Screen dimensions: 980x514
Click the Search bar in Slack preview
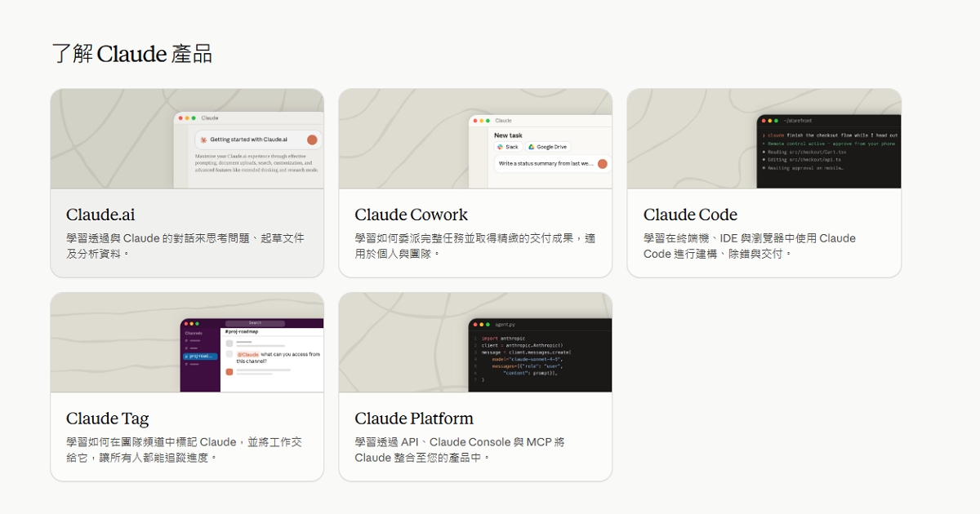coord(256,323)
